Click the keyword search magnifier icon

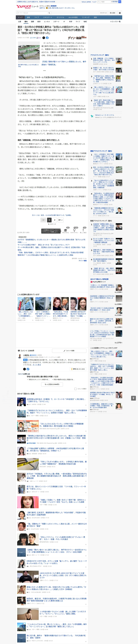[x=49, y=13]
